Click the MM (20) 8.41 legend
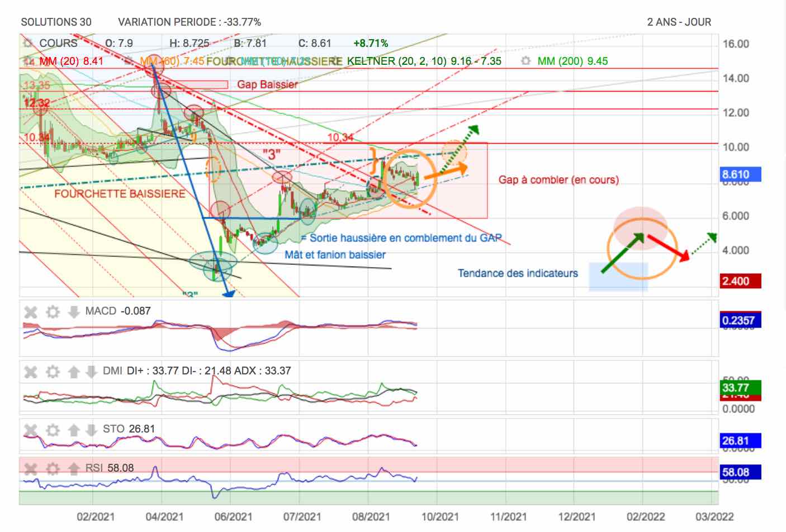This screenshot has width=786, height=532. (71, 61)
